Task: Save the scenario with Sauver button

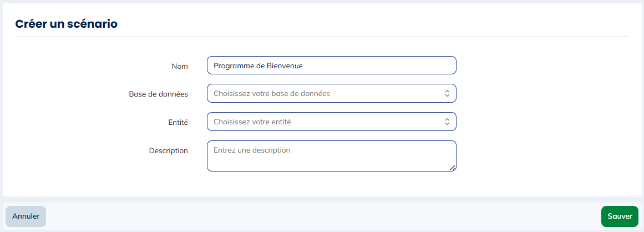Action: (x=620, y=216)
